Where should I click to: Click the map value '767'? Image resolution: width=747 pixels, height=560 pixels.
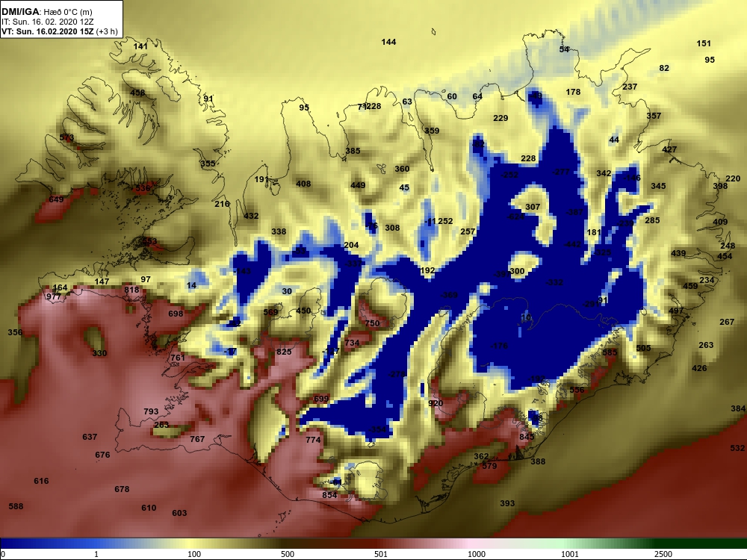197,439
